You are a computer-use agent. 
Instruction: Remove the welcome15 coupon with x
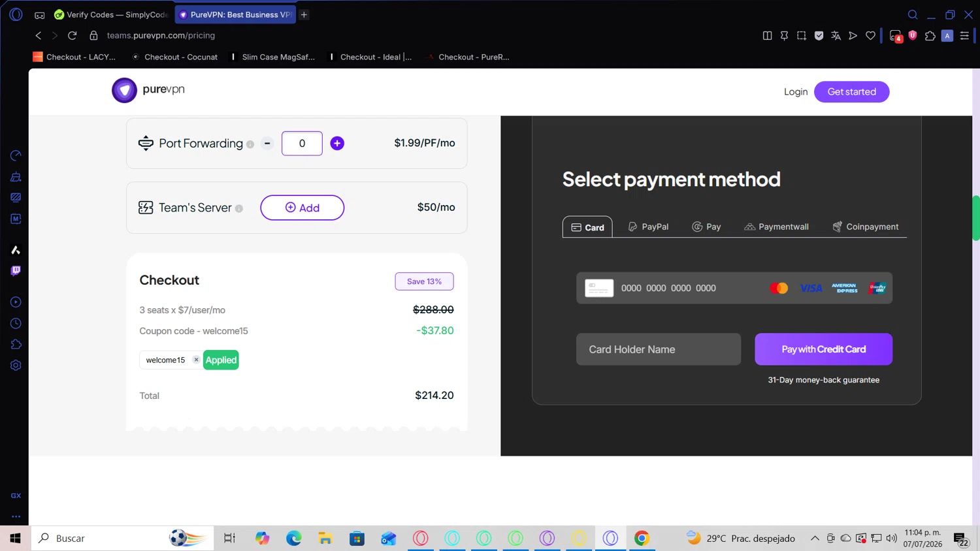pos(196,360)
